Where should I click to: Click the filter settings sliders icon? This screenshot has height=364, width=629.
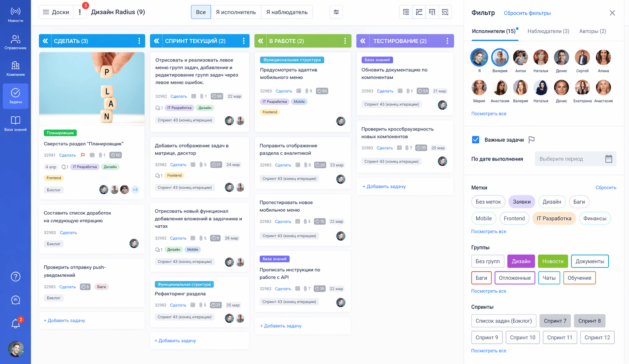point(336,12)
